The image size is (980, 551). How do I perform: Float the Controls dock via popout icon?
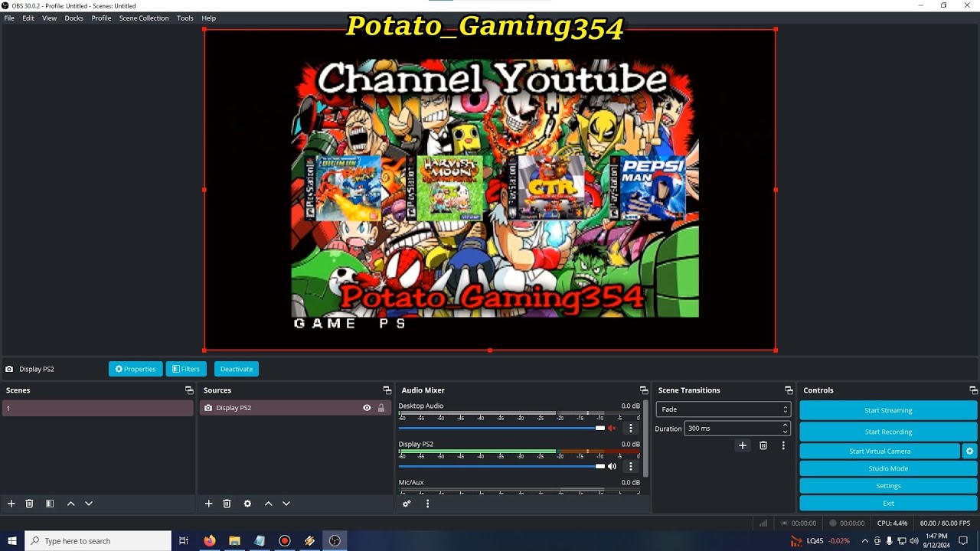coord(973,390)
